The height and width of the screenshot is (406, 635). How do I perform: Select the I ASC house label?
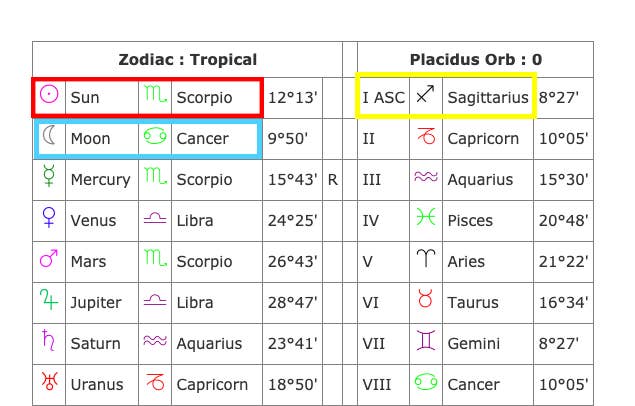(384, 98)
